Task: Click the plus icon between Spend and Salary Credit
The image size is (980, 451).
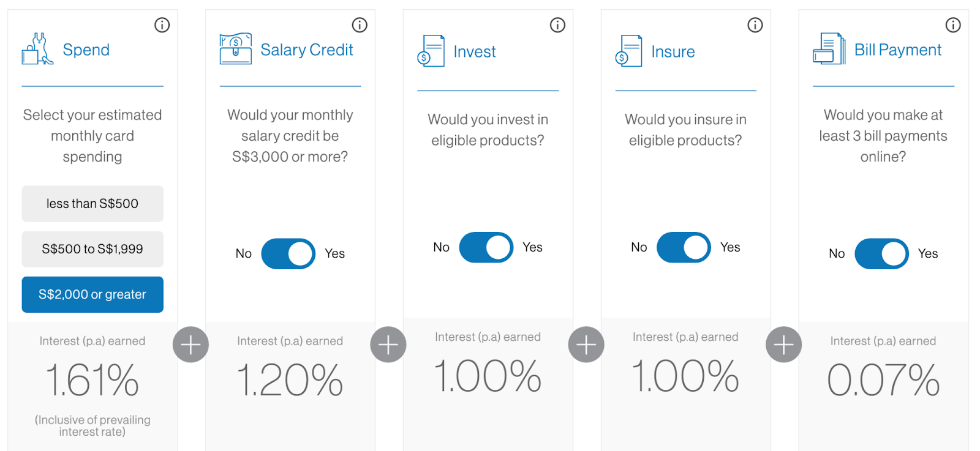Action: click(x=190, y=345)
